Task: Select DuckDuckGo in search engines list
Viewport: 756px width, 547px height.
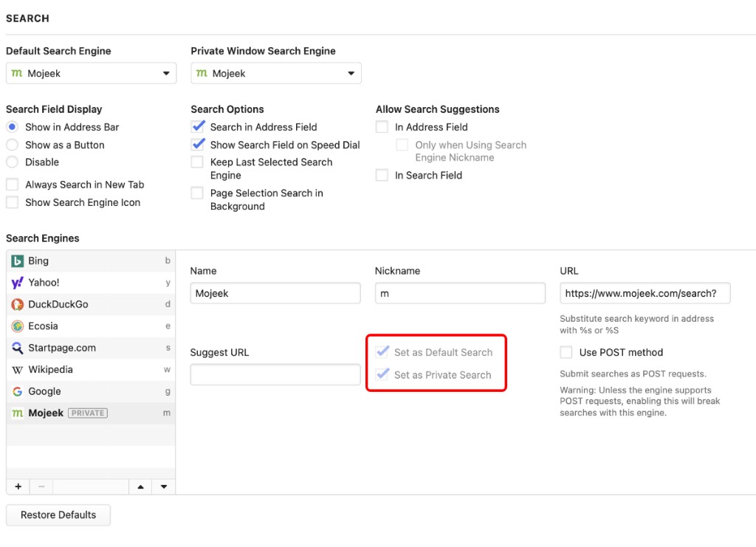Action: tap(91, 304)
